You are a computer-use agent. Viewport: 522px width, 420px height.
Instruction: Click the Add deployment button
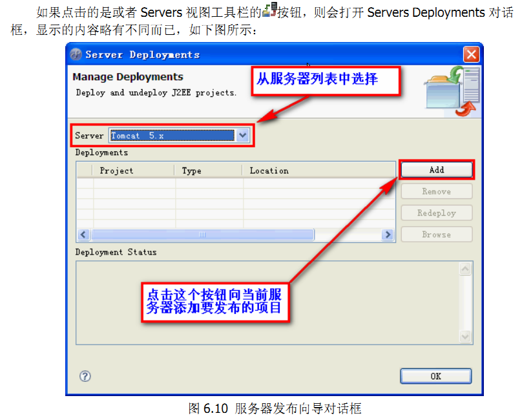tap(437, 170)
